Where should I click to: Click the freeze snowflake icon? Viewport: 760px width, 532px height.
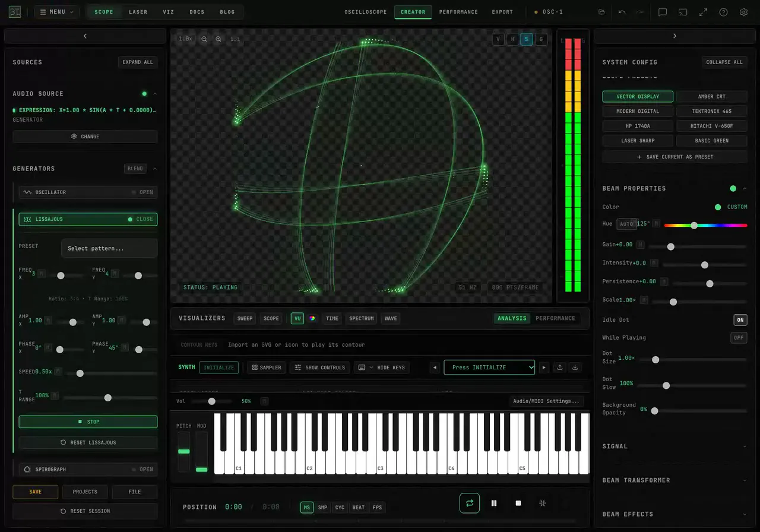pyautogui.click(x=542, y=503)
